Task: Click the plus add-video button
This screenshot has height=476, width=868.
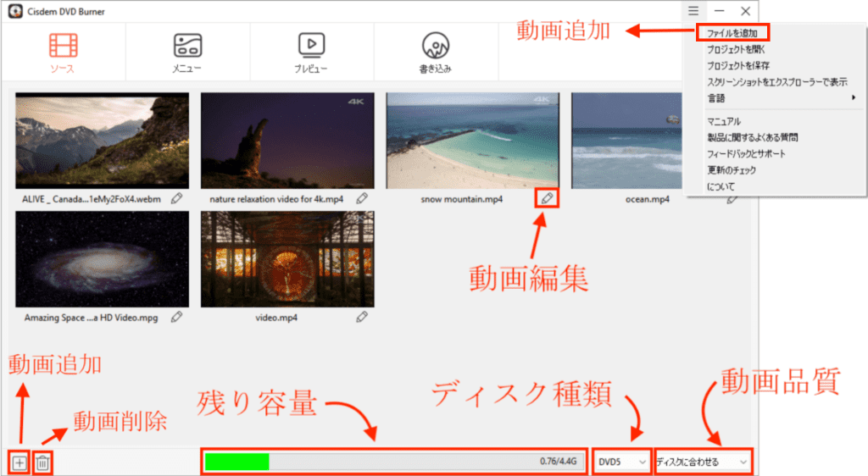Action: [x=19, y=462]
